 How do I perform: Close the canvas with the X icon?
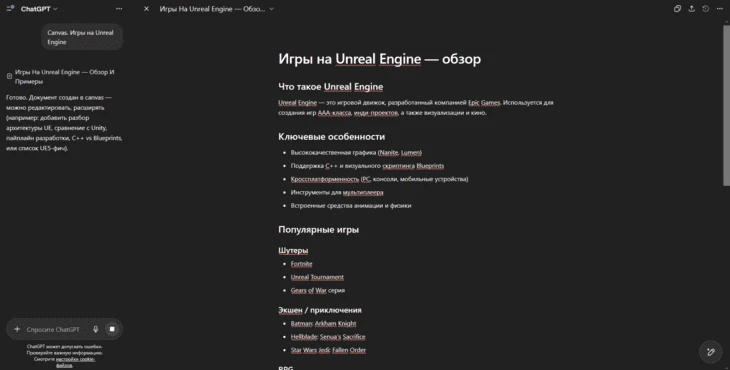pos(146,9)
